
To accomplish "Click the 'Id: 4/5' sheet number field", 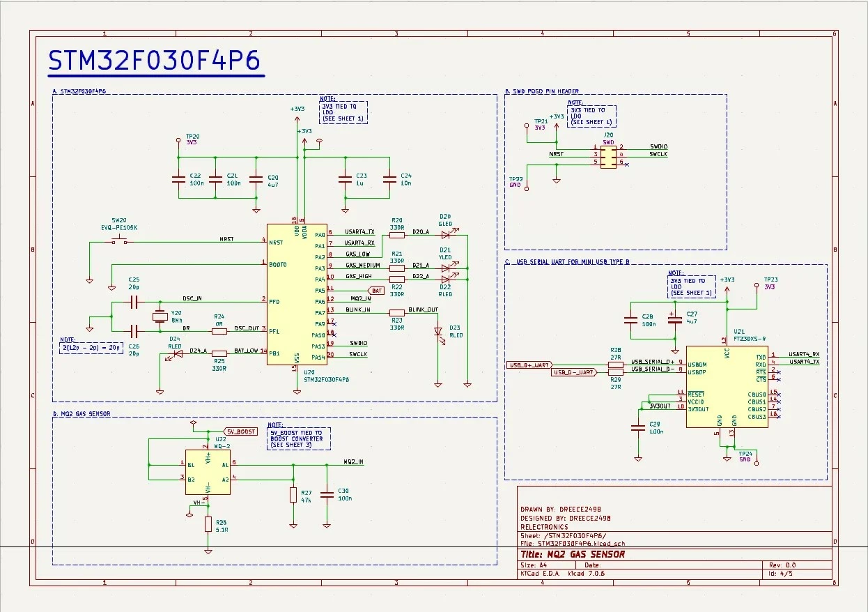I will coord(779,574).
